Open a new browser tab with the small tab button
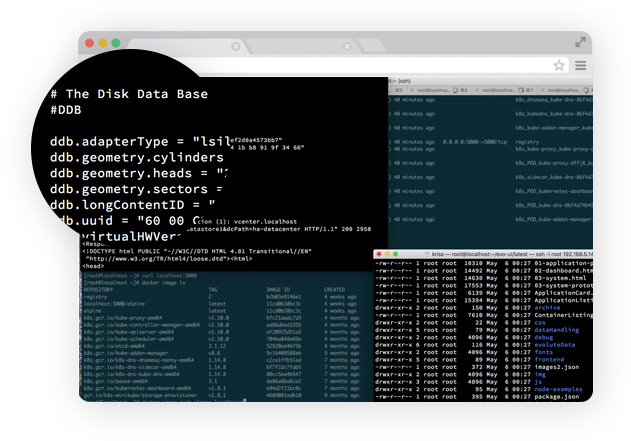This screenshot has width=631, height=441. click(x=372, y=46)
